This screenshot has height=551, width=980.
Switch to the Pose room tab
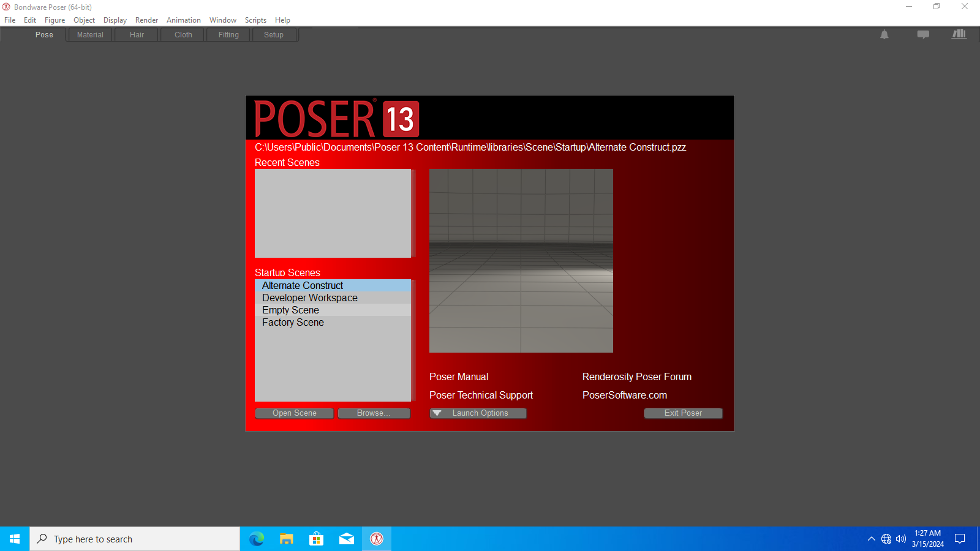44,35
